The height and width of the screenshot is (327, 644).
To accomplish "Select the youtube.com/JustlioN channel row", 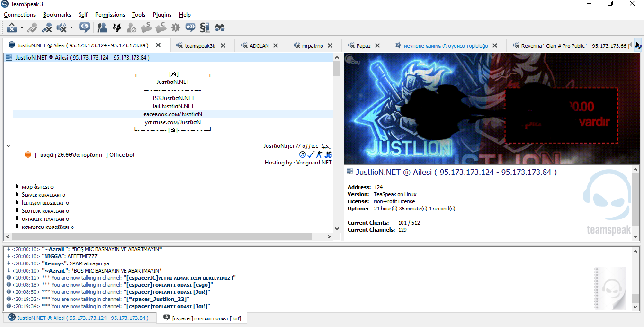I will [173, 122].
